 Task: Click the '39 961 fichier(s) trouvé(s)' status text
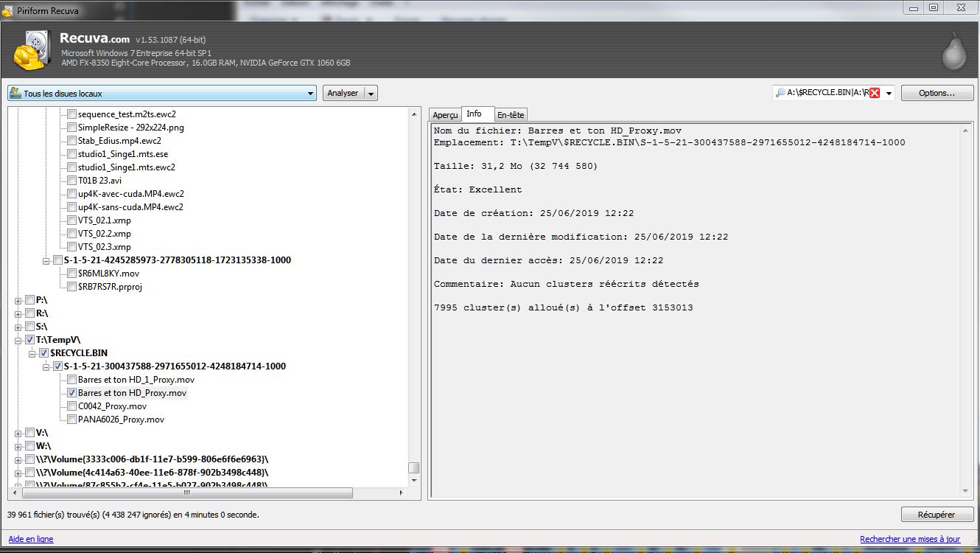tap(133, 515)
